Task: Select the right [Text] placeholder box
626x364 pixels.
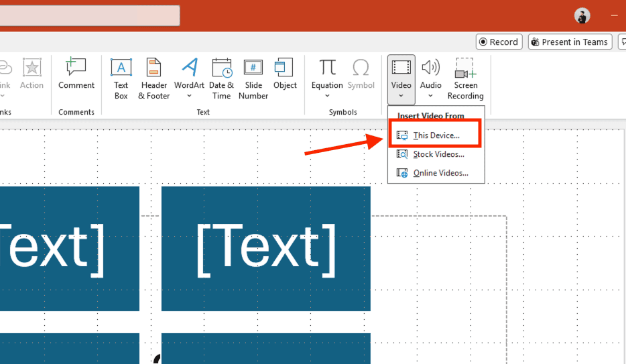Action: (266, 249)
